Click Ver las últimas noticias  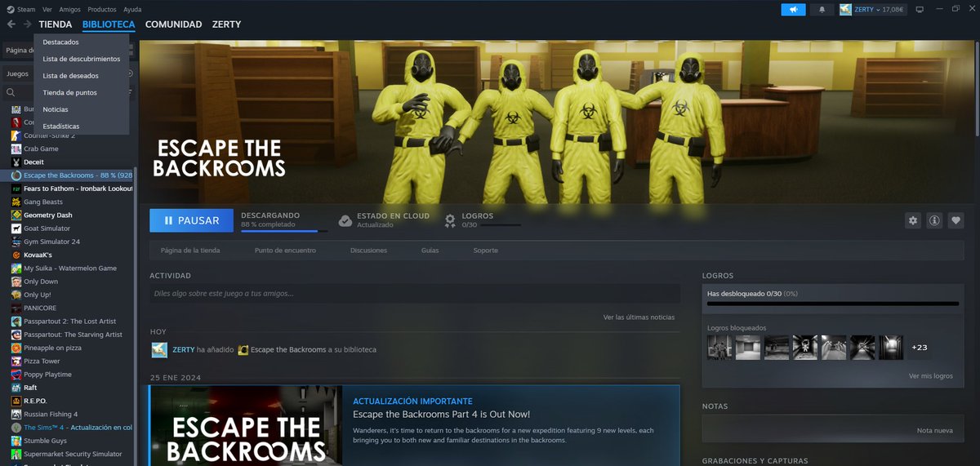[x=639, y=317]
